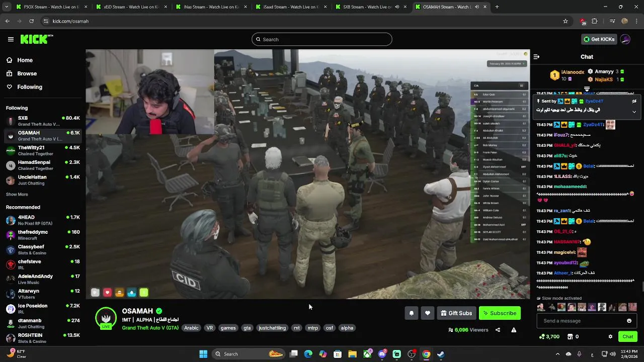This screenshot has height=362, width=644.
Task: Open the user profile avatar menu
Action: tap(625, 39)
